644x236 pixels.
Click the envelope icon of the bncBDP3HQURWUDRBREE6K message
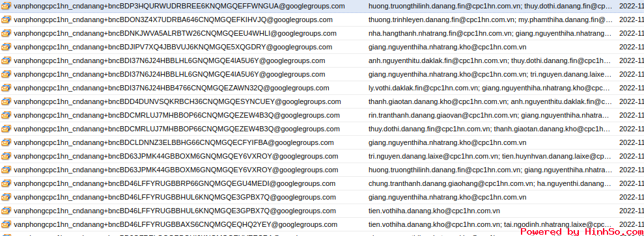pyautogui.click(x=6, y=6)
